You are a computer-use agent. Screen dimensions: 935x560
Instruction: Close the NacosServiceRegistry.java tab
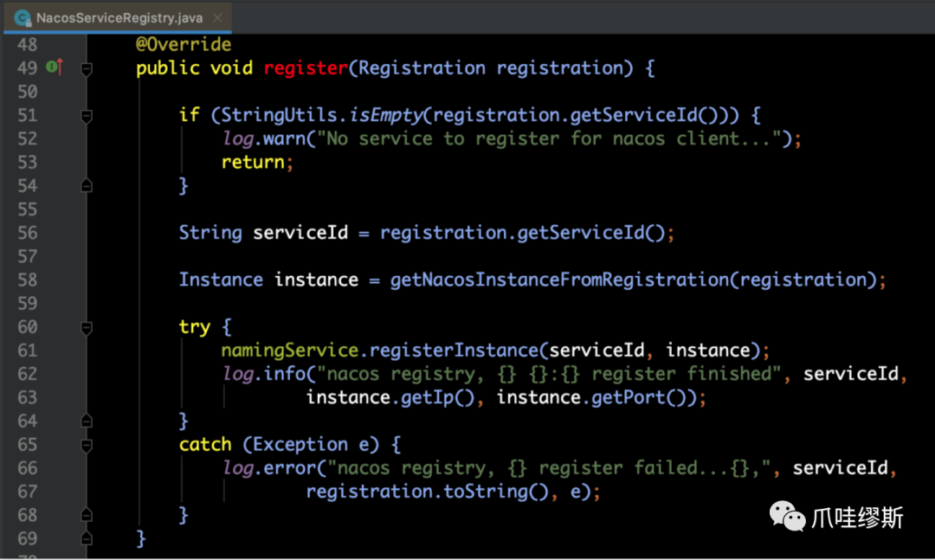(217, 18)
